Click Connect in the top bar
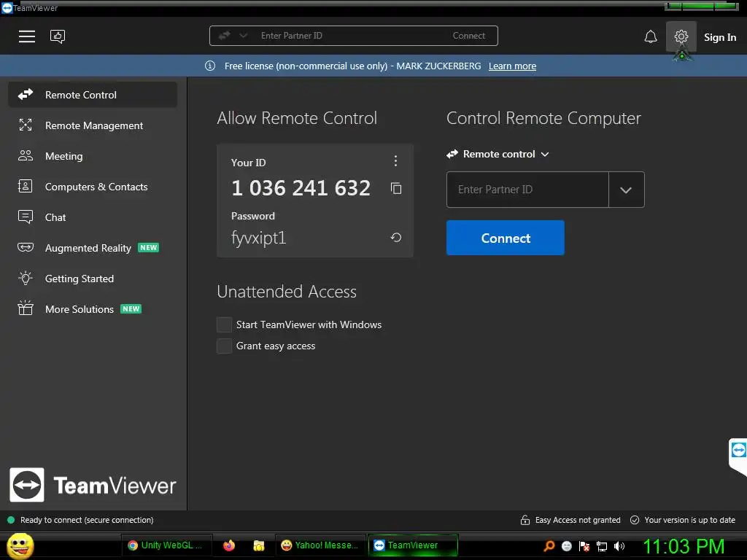This screenshot has height=560, width=747. (x=469, y=36)
